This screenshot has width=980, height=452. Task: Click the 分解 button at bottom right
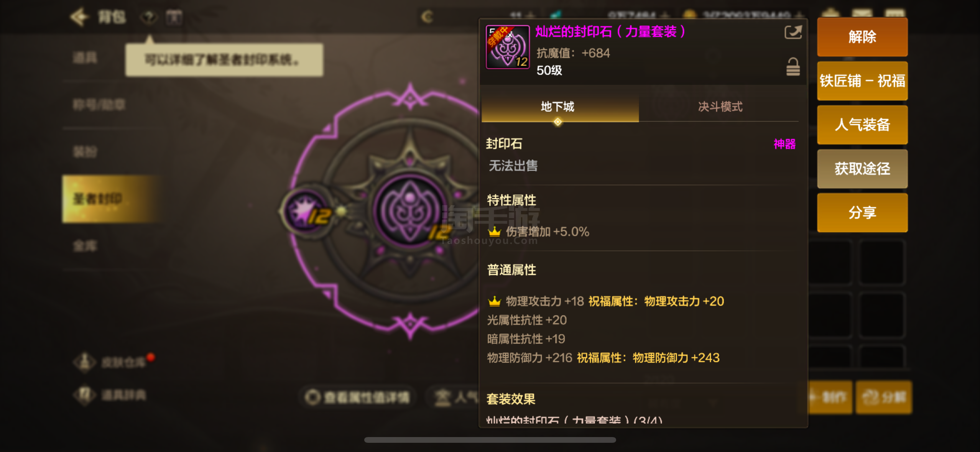click(x=884, y=397)
